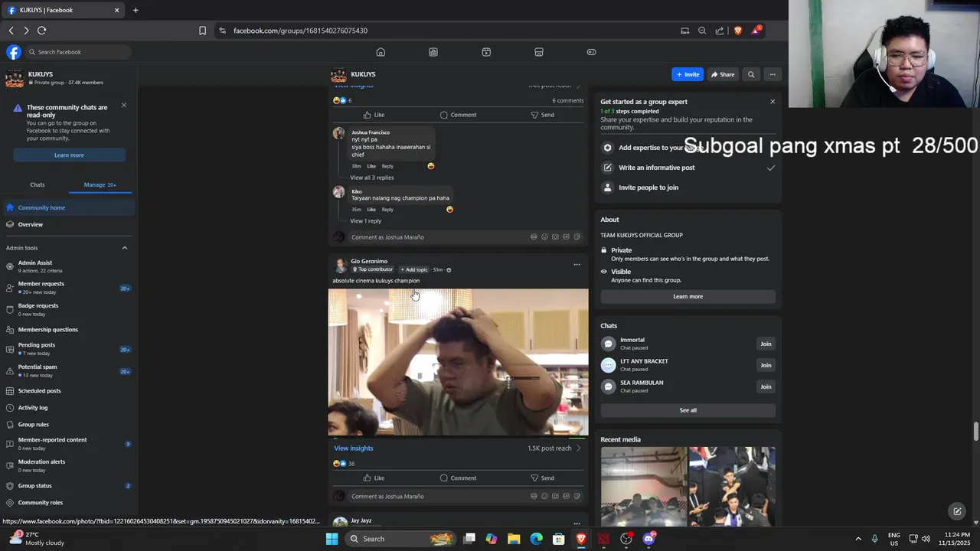Open the browser share page icon
This screenshot has width=980, height=551.
(x=720, y=31)
